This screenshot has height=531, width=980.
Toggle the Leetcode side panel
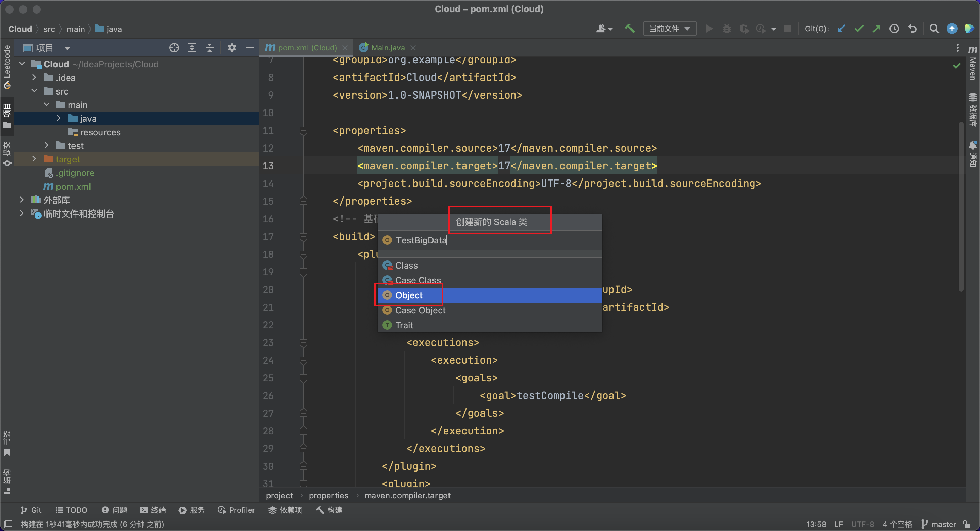pyautogui.click(x=7, y=67)
